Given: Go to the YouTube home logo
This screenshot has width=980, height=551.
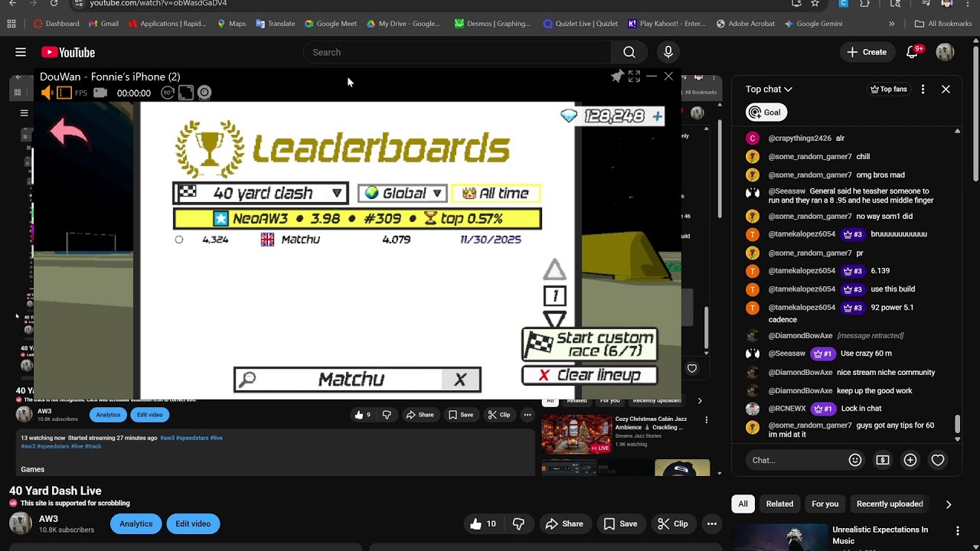Looking at the screenshot, I should [x=68, y=52].
